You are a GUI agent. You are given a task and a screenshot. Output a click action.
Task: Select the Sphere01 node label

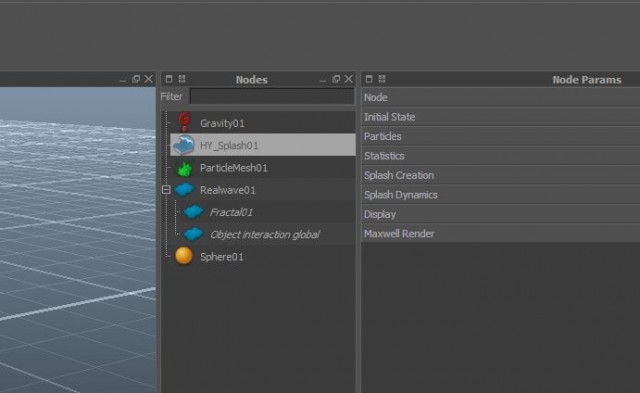click(222, 257)
